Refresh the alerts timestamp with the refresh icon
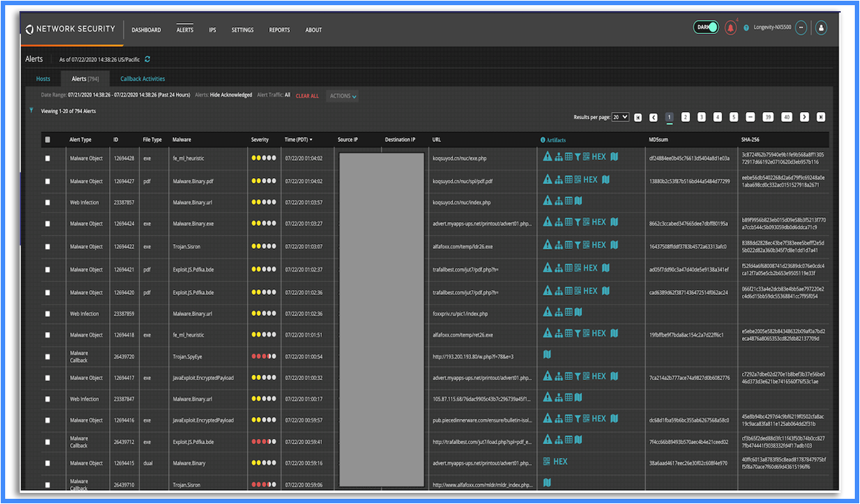This screenshot has height=504, width=860. [x=148, y=59]
